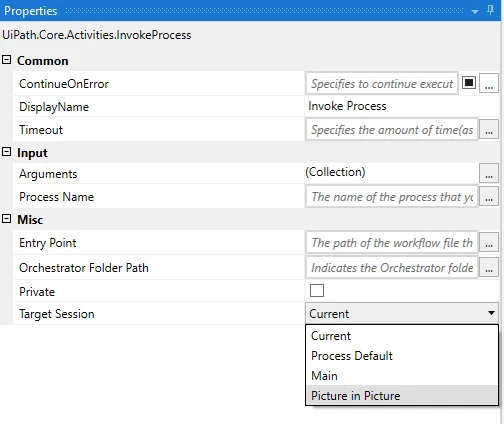Click the DisplayName value Invoke Process

tap(347, 106)
